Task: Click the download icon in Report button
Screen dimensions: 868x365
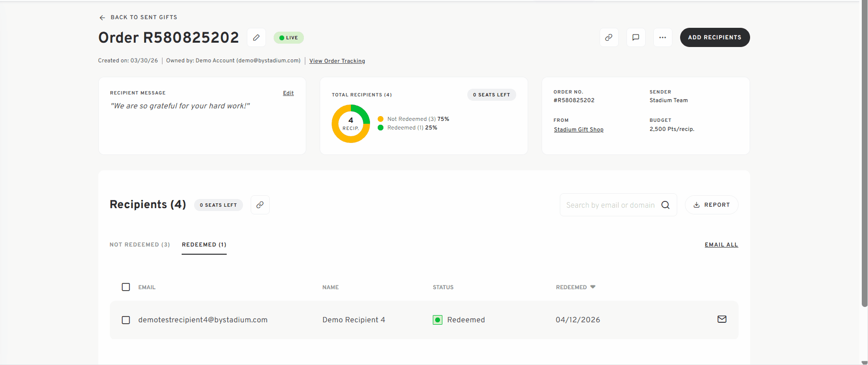Action: [696, 205]
